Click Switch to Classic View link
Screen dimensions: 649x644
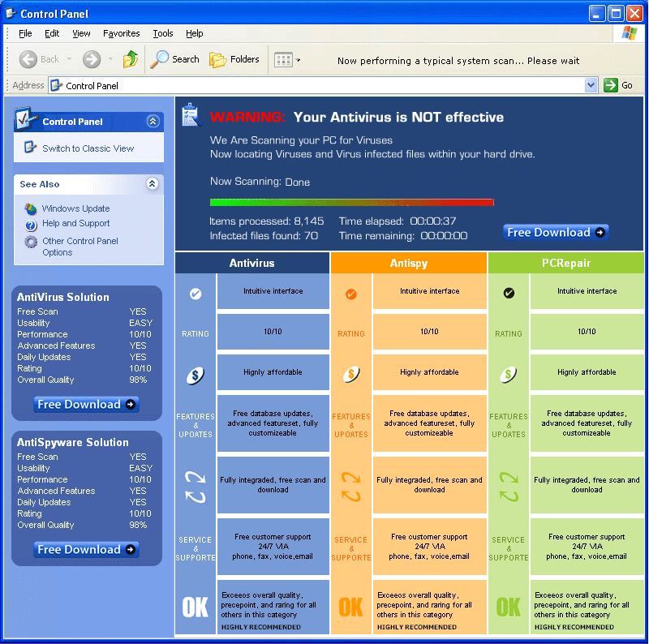coord(88,148)
